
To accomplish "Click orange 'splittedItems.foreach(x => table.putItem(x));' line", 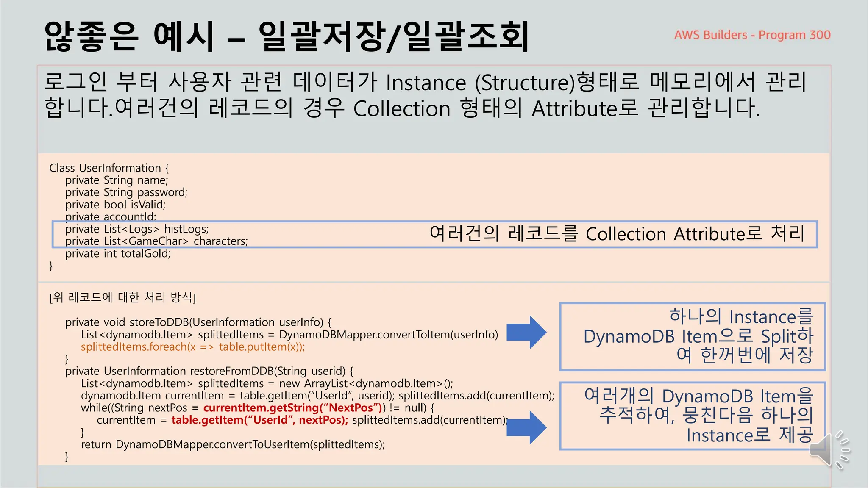I will pyautogui.click(x=193, y=347).
